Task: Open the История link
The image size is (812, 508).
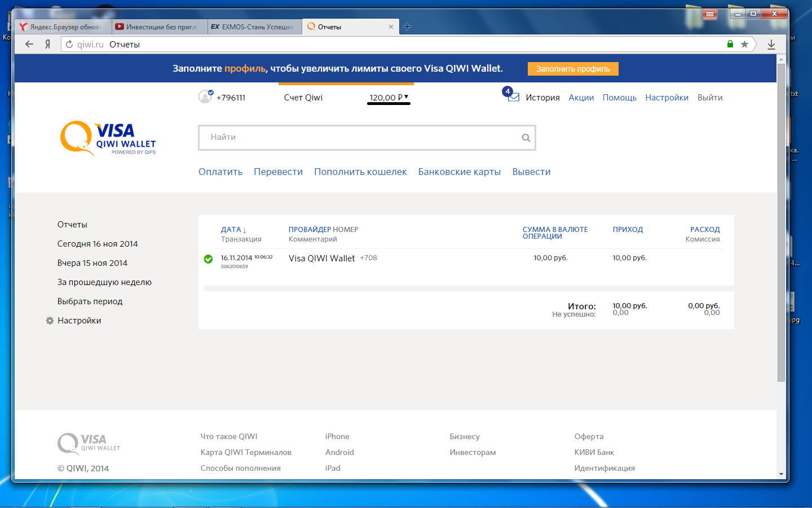Action: pyautogui.click(x=542, y=98)
